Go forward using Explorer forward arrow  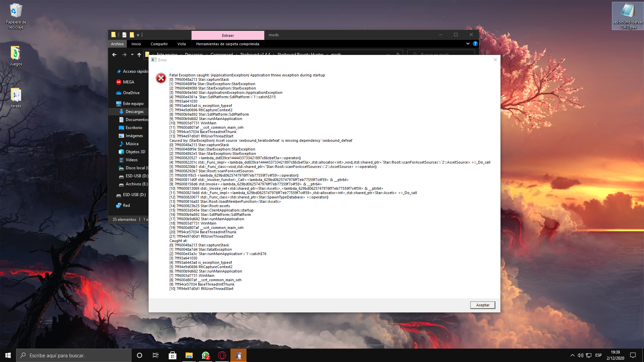pyautogui.click(x=124, y=55)
